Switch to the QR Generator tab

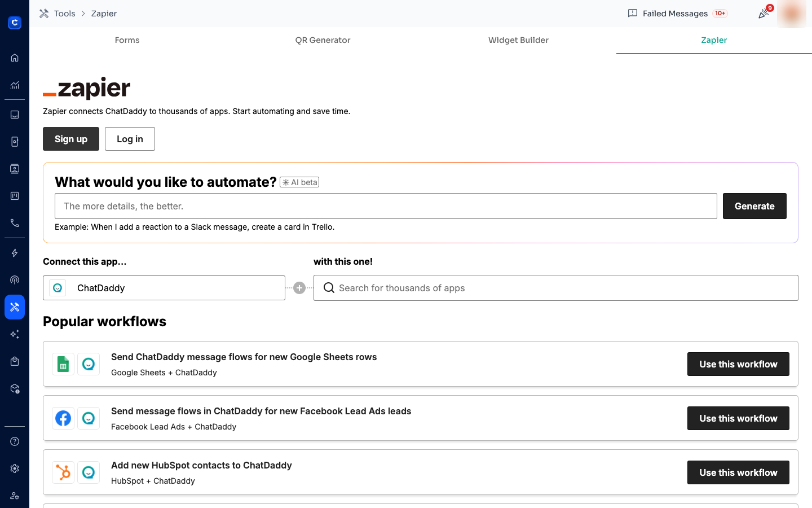[323, 40]
